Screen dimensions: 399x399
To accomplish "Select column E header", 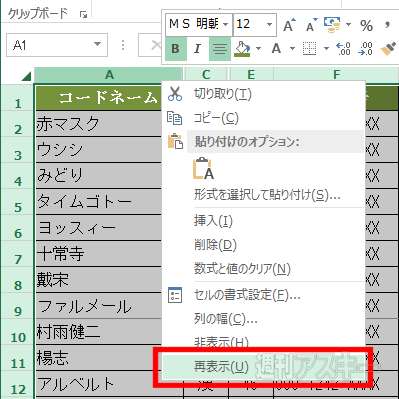I will (251, 75).
